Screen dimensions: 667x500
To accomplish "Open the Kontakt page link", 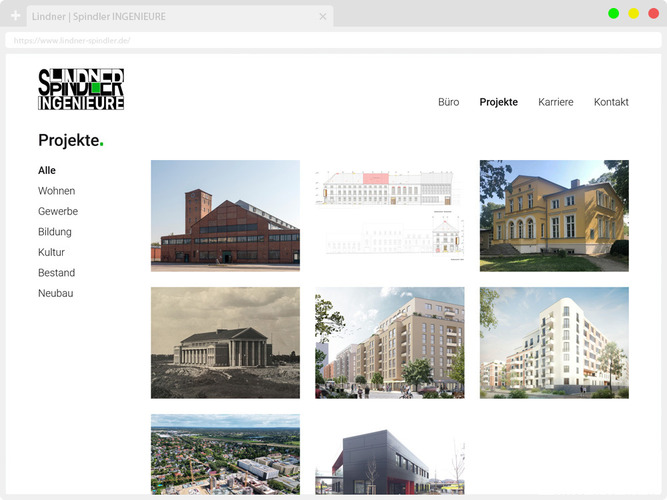I will coord(611,102).
